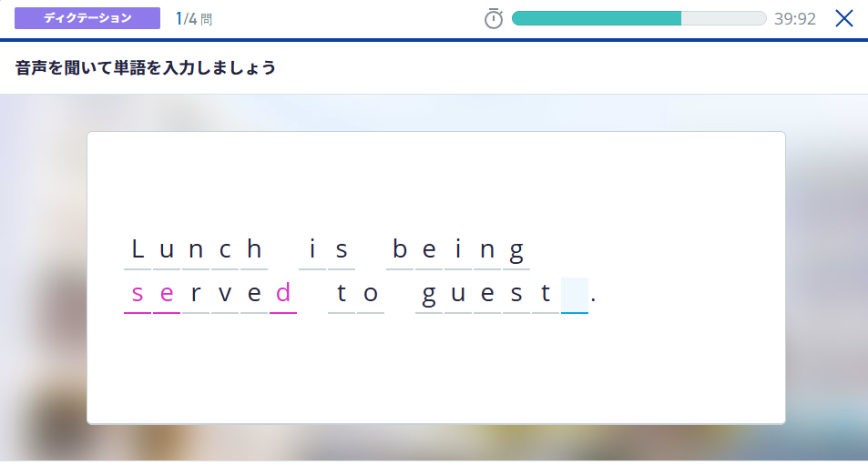Click the final "g" slot of "being"
This screenshot has width=868, height=465.
click(x=516, y=250)
